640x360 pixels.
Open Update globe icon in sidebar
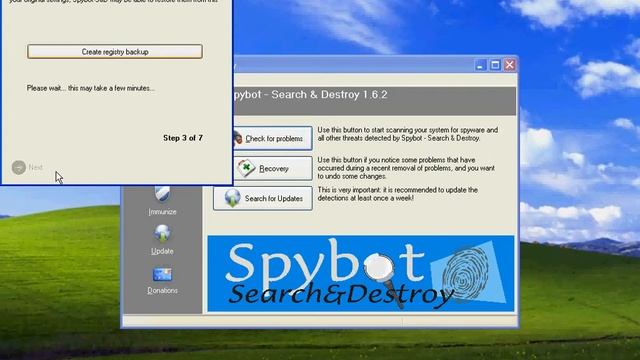point(162,233)
